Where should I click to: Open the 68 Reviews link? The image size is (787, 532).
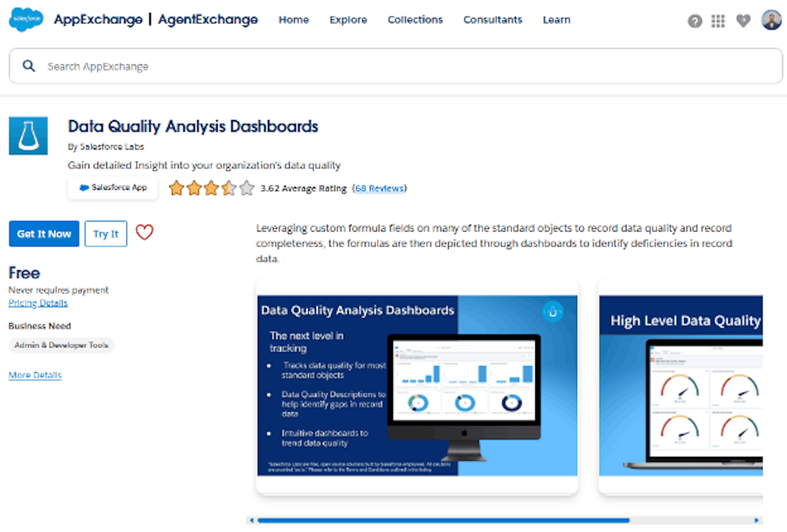pos(379,188)
